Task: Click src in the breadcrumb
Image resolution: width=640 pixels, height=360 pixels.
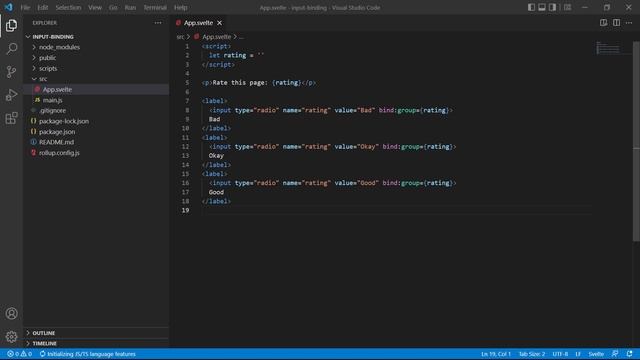Action: 180,37
